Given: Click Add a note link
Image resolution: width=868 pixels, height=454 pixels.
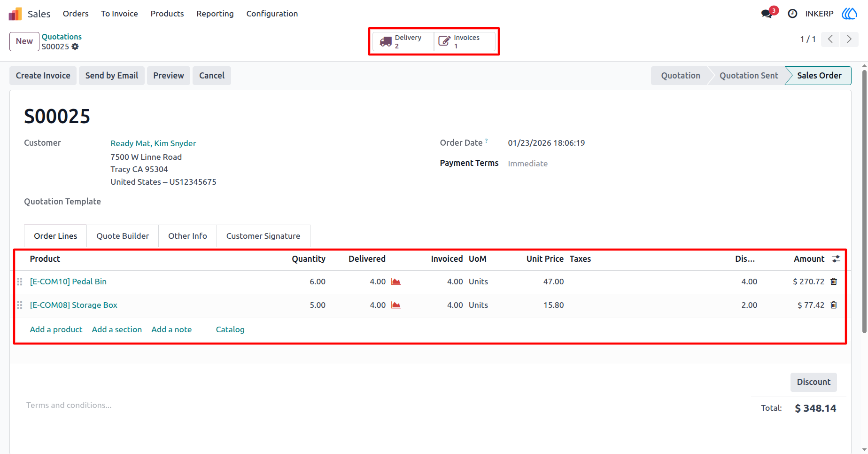Looking at the screenshot, I should coord(171,329).
